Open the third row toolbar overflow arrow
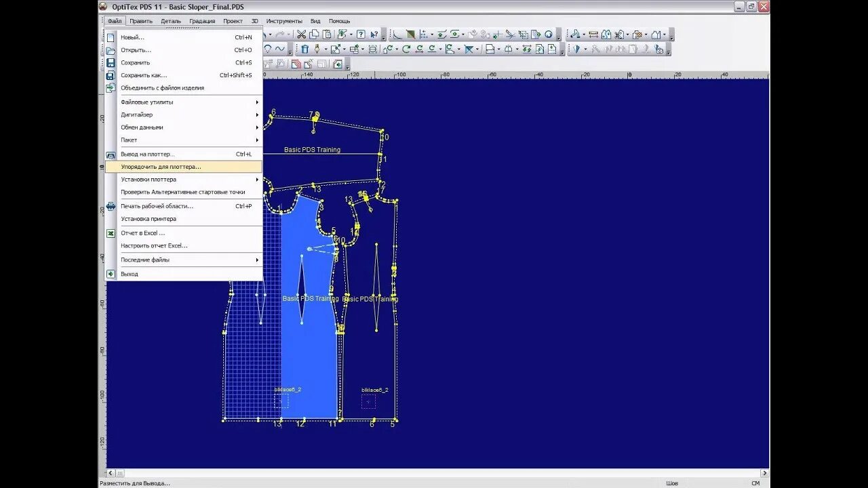The image size is (868, 488). [x=347, y=64]
